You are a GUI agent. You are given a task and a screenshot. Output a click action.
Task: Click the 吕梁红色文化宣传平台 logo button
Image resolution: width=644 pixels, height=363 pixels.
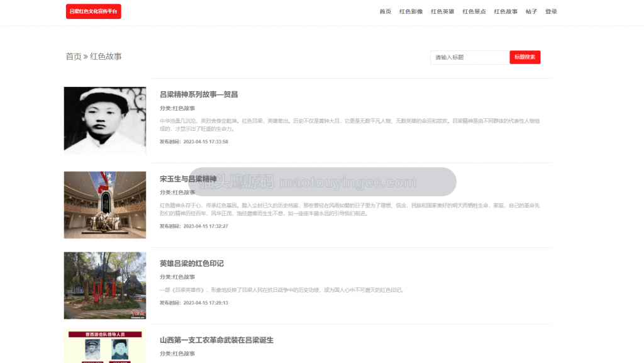pos(93,11)
